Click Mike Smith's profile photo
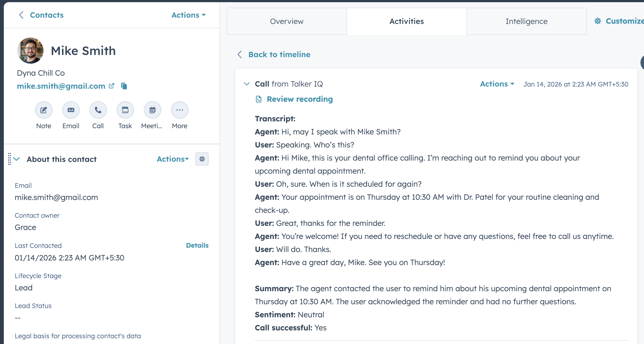Viewport: 644px width, 344px height. (x=30, y=50)
